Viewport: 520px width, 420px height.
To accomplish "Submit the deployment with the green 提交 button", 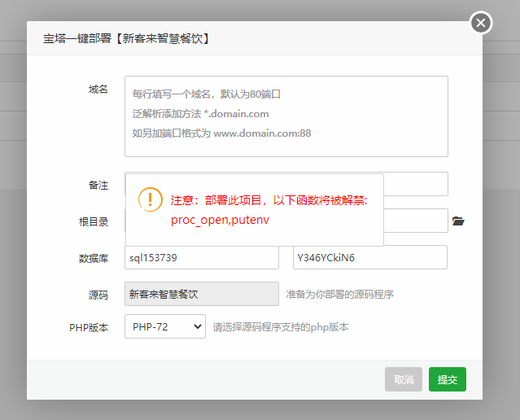I will 448,379.
